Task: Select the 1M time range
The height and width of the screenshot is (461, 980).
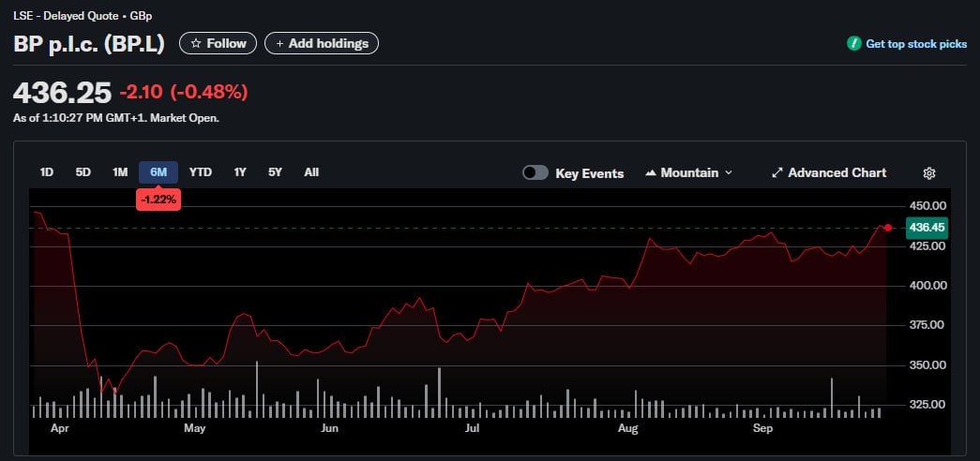Action: tap(120, 172)
